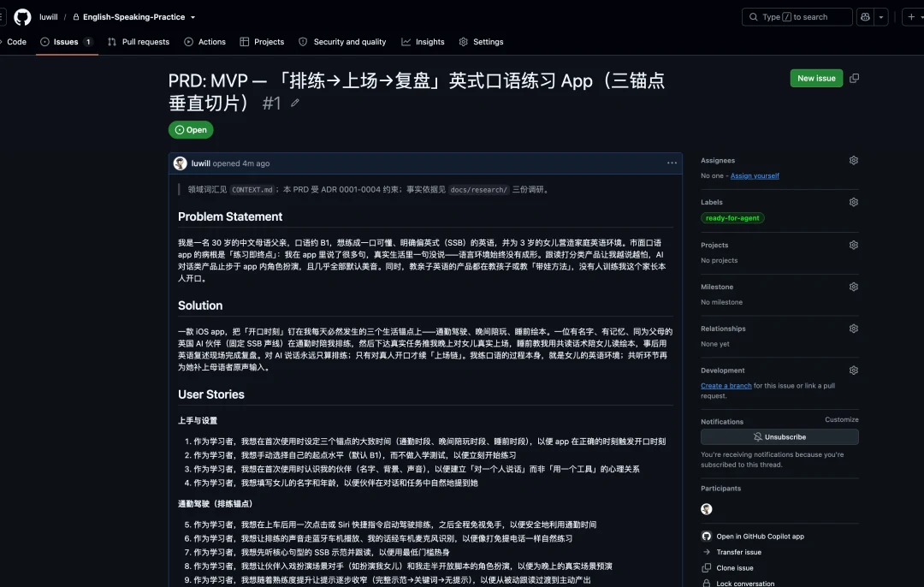Click Transfer issue
The height and width of the screenshot is (587, 924).
coord(739,552)
